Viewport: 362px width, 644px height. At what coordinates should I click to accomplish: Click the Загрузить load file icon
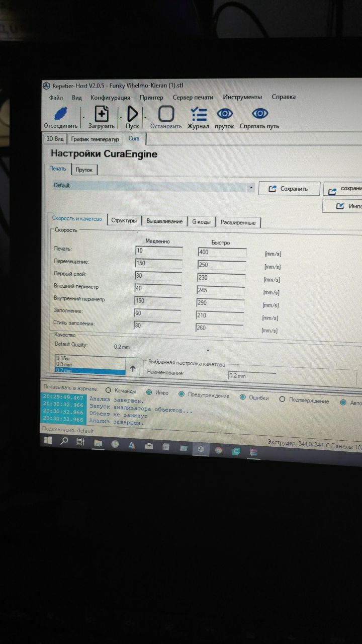click(102, 114)
